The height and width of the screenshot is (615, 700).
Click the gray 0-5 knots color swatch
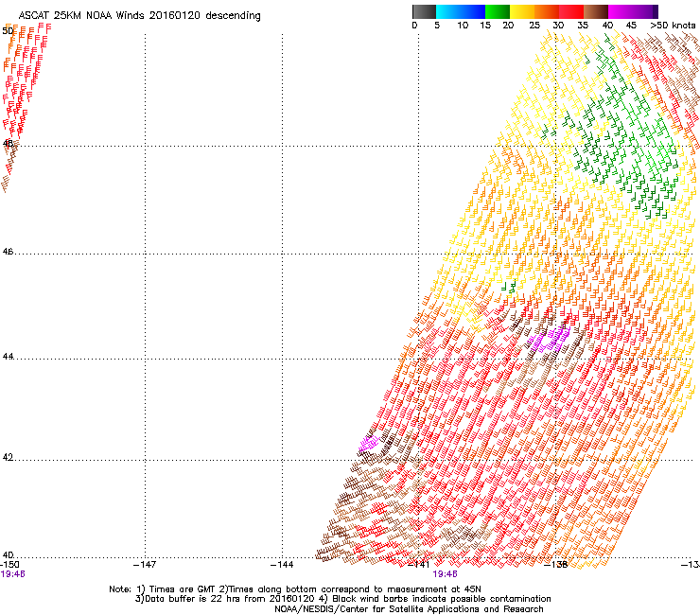point(424,11)
